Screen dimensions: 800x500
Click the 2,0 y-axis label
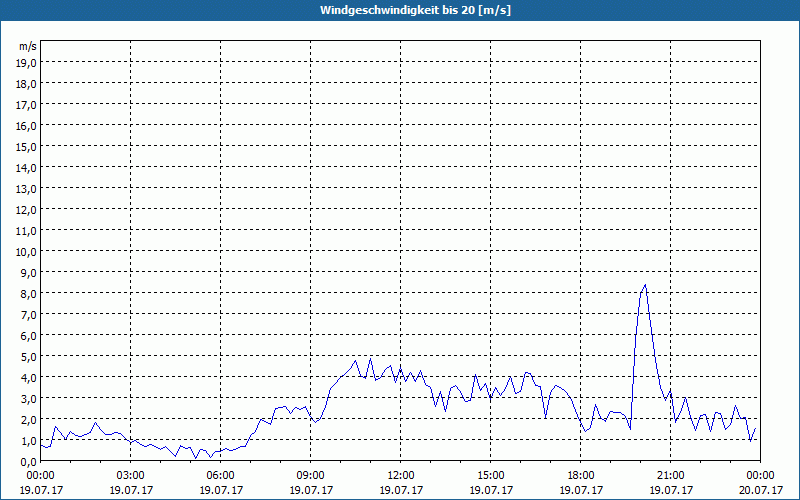pyautogui.click(x=30, y=420)
